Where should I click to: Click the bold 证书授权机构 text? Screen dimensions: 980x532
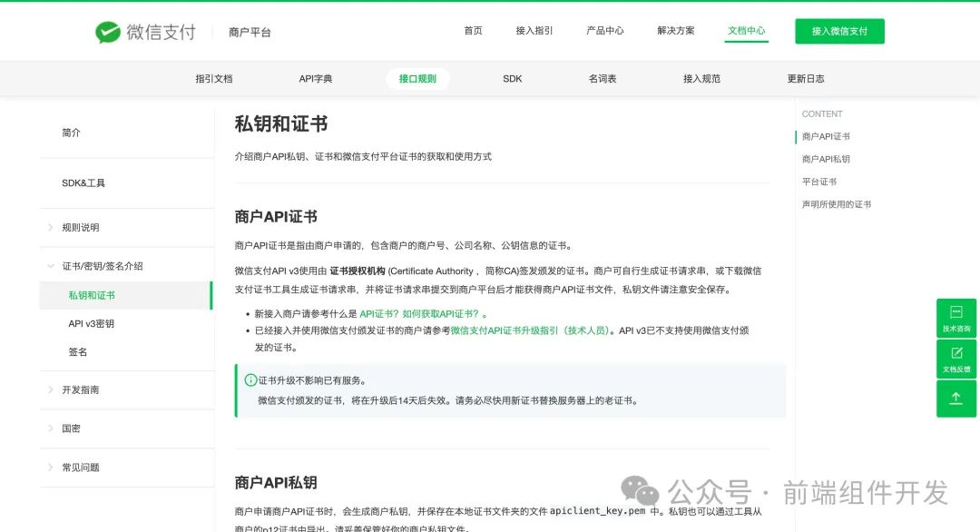(x=358, y=271)
